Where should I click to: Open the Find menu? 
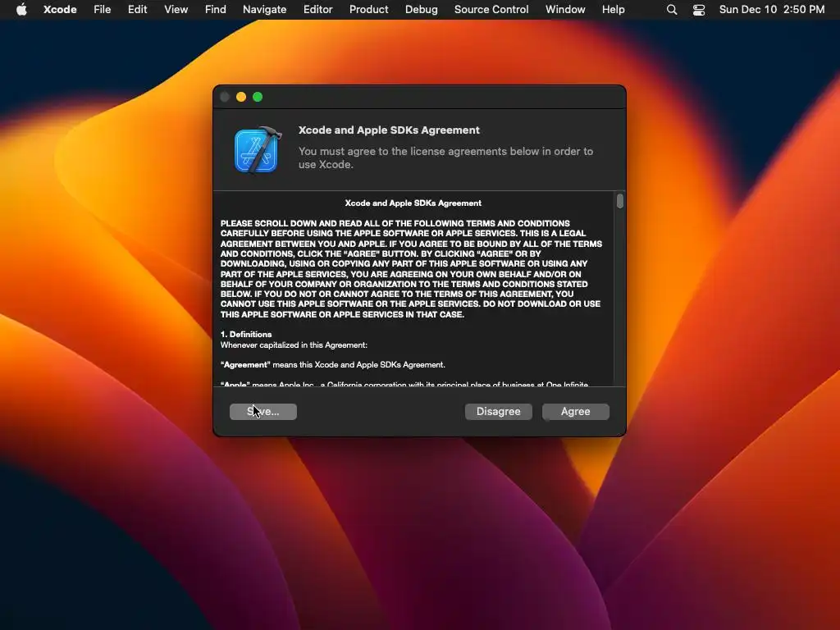click(x=216, y=10)
